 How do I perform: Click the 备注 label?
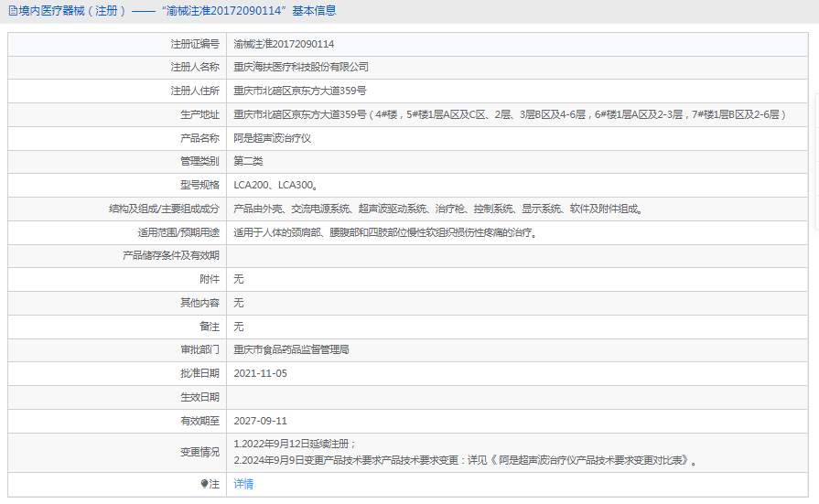tap(210, 327)
